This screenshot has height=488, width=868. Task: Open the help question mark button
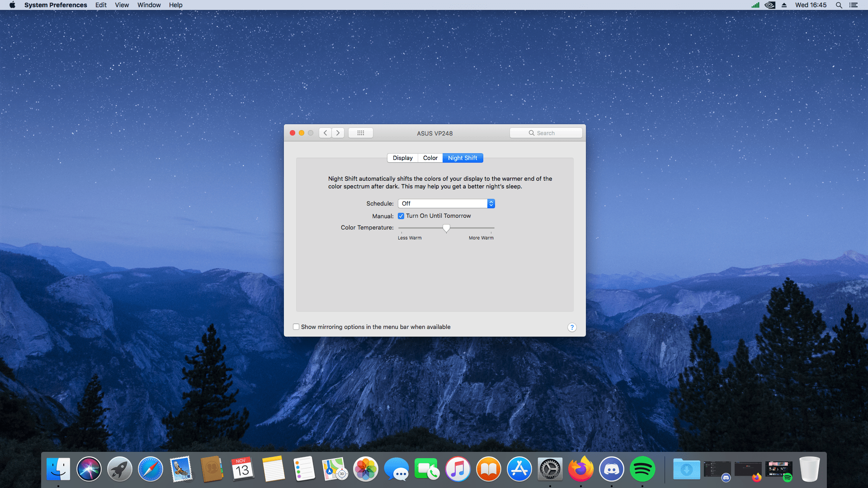click(572, 327)
